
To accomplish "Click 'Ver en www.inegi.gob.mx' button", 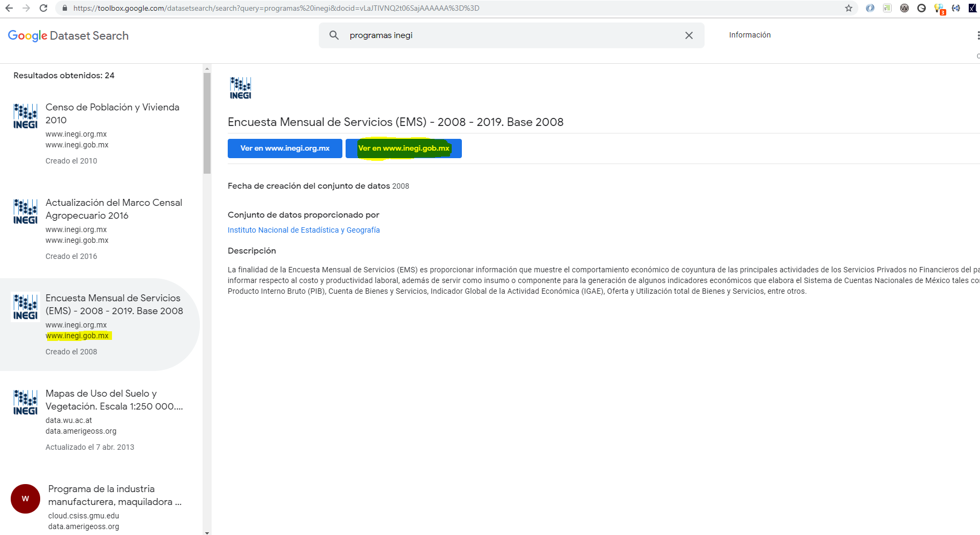I will 403,148.
